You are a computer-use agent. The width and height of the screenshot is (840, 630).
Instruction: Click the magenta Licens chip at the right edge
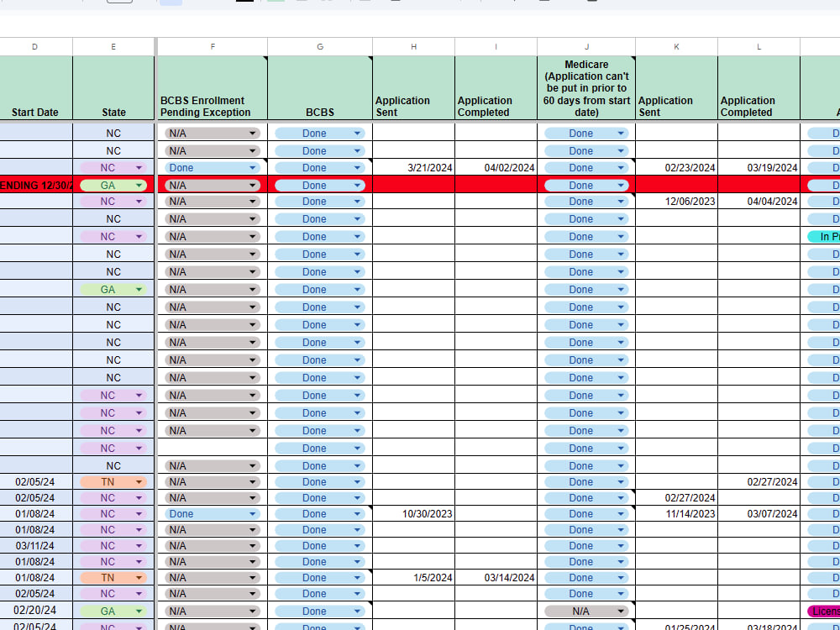pos(824,612)
